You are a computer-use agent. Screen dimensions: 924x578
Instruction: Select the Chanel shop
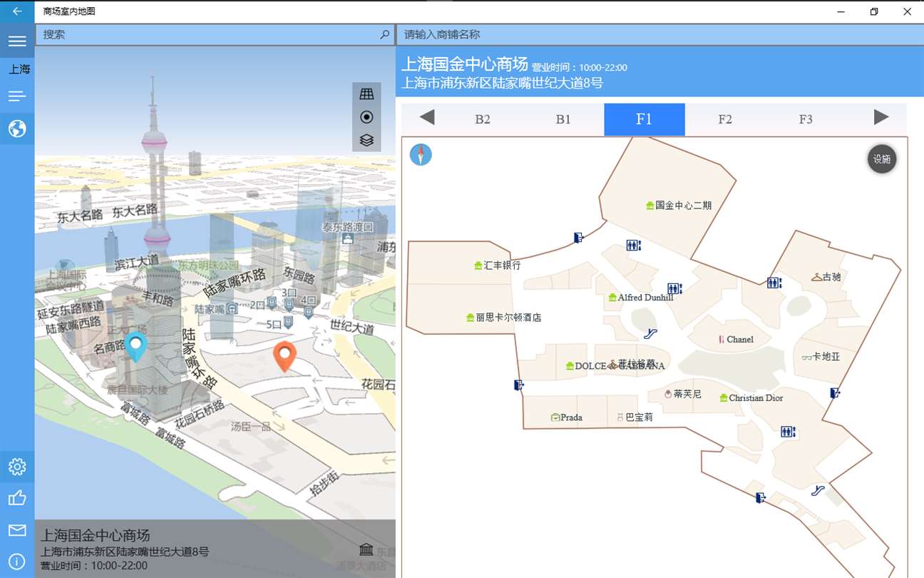[736, 340]
